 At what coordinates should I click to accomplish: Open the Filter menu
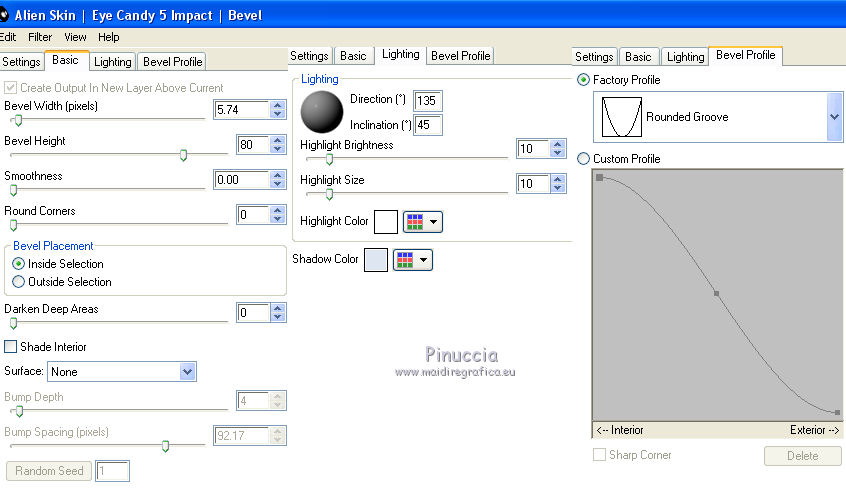pyautogui.click(x=40, y=37)
